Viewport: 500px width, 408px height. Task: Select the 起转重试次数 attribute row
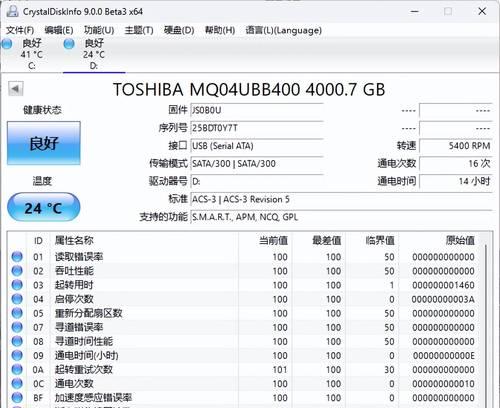pos(243,369)
